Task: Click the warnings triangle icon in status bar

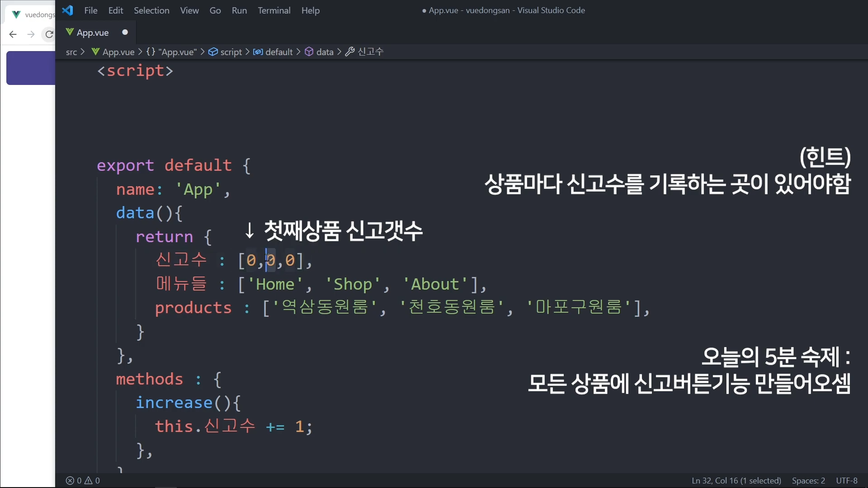Action: 89,480
